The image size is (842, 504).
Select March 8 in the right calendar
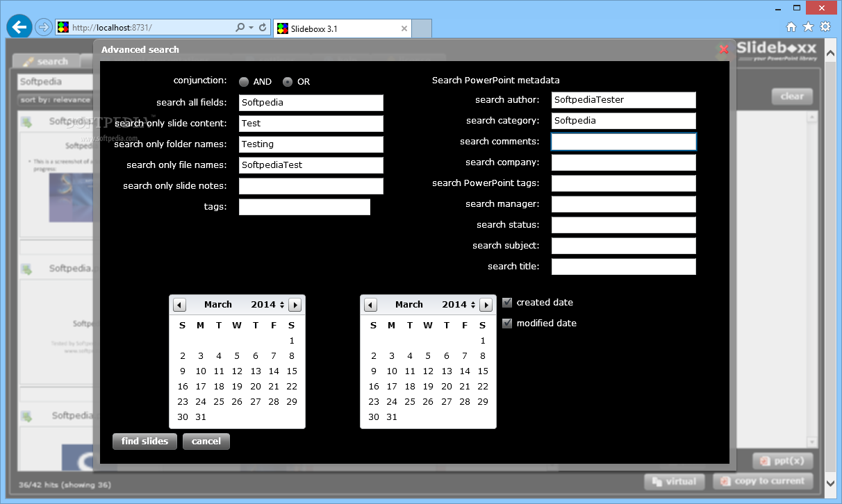[483, 356]
